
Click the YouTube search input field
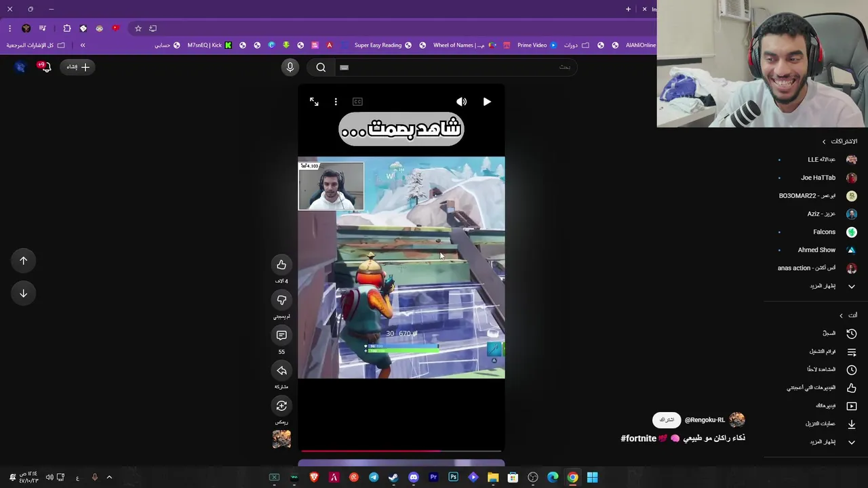pyautogui.click(x=454, y=67)
